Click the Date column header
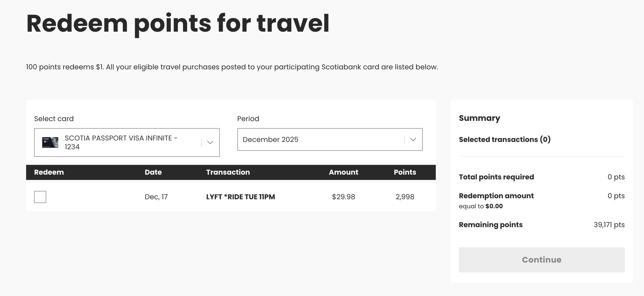 click(153, 172)
